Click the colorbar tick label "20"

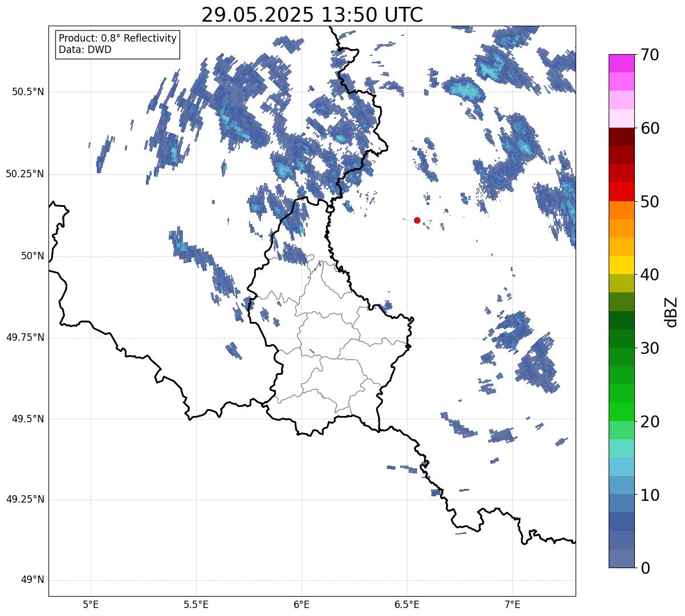(650, 422)
